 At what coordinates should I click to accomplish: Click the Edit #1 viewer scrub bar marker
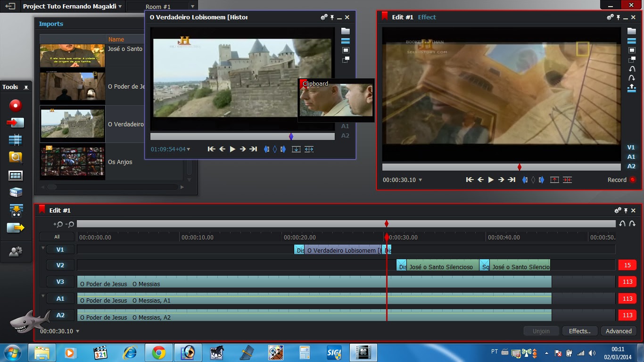pyautogui.click(x=520, y=167)
